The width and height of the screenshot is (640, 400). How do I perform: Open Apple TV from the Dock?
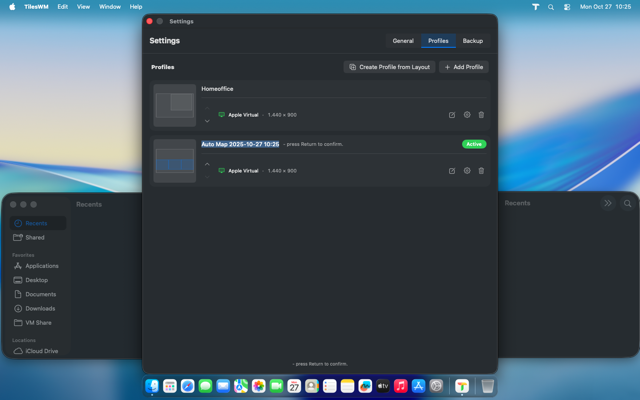pyautogui.click(x=383, y=386)
